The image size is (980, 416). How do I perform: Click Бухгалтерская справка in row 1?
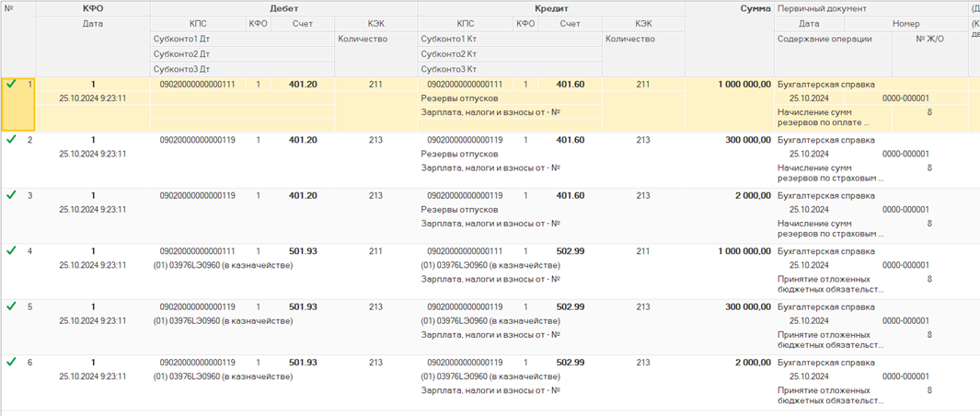tap(825, 85)
